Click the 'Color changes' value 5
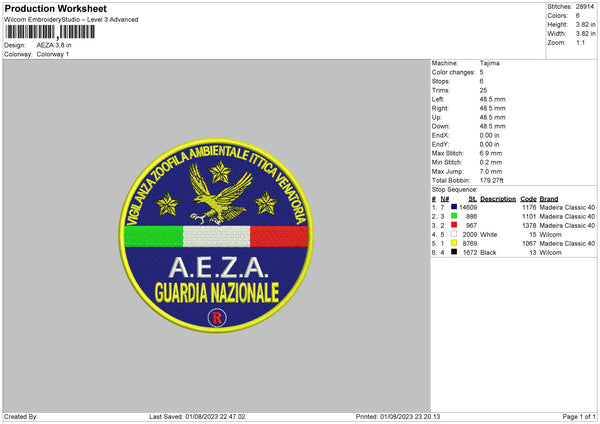Viewport: 600px width, 424px height. pyautogui.click(x=481, y=72)
